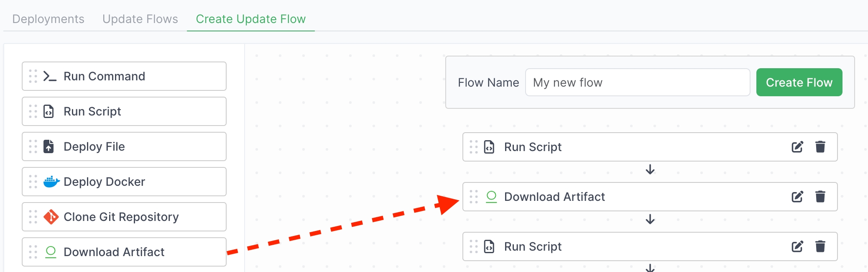
Task: Click the edit icon on the first Run Script step
Action: click(x=797, y=147)
